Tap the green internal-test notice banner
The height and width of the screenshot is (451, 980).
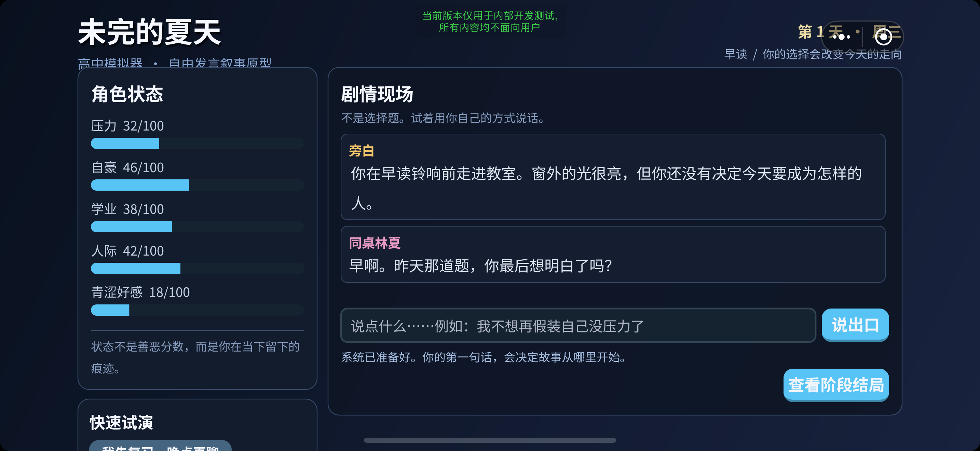point(490,22)
